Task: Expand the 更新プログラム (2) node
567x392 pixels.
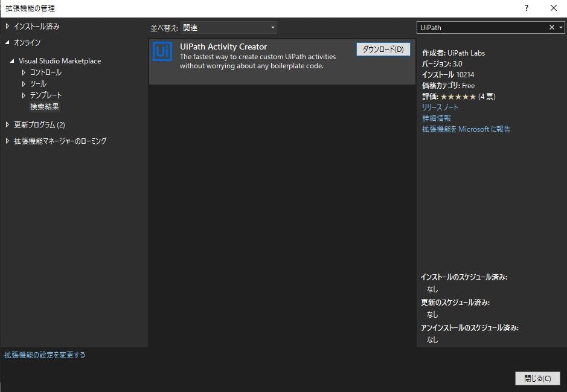Action: 7,124
